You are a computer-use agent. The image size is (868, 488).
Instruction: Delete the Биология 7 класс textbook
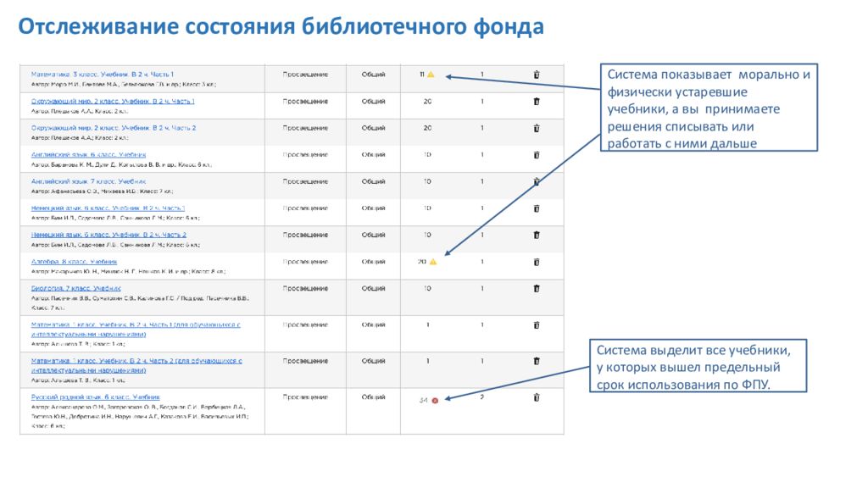click(x=537, y=288)
